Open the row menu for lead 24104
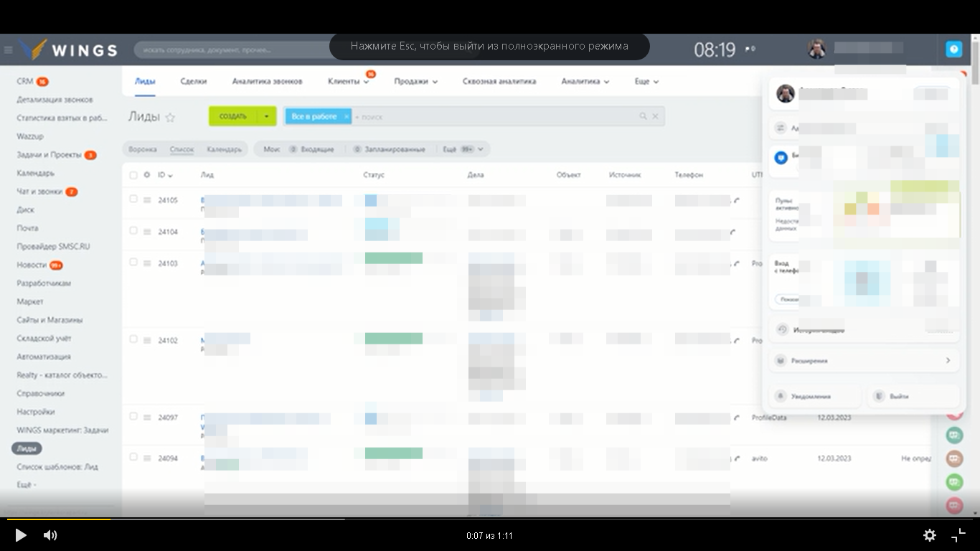The width and height of the screenshot is (980, 551). (147, 232)
